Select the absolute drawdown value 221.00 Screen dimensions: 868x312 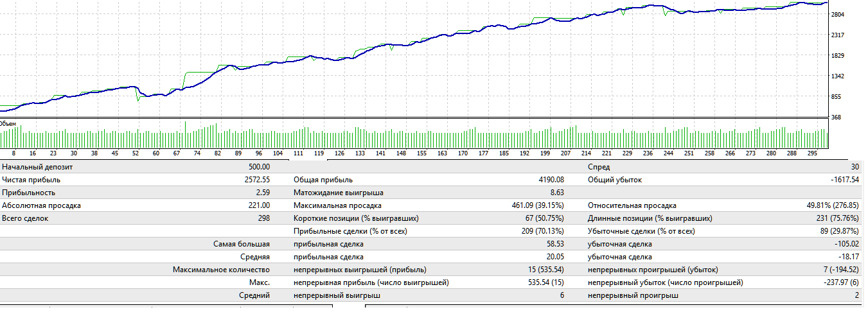(258, 205)
